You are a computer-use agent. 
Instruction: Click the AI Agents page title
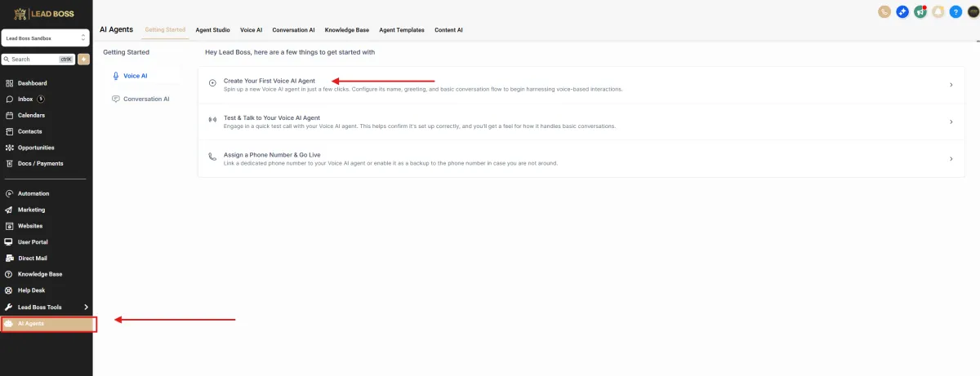pyautogui.click(x=116, y=29)
